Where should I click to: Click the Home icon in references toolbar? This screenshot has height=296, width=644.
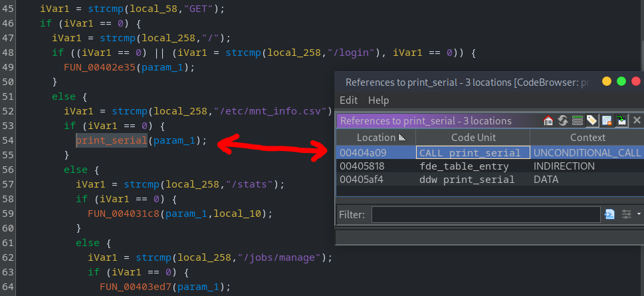tap(548, 120)
